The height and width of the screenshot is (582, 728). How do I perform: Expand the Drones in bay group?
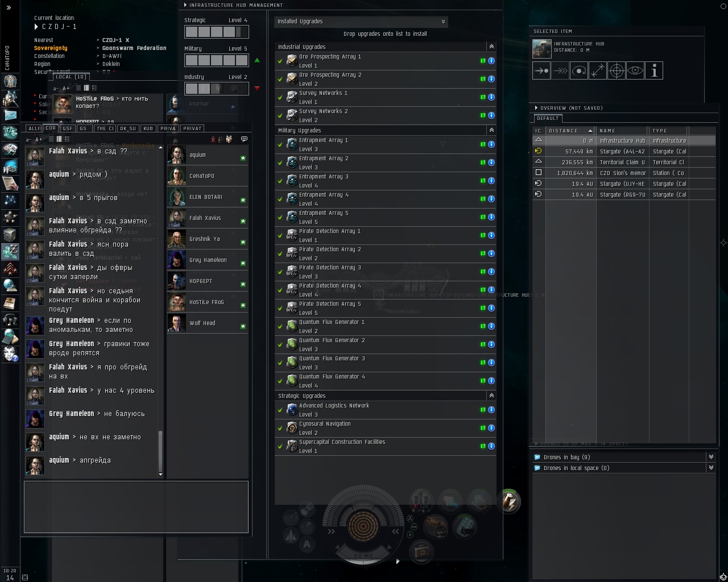711,457
